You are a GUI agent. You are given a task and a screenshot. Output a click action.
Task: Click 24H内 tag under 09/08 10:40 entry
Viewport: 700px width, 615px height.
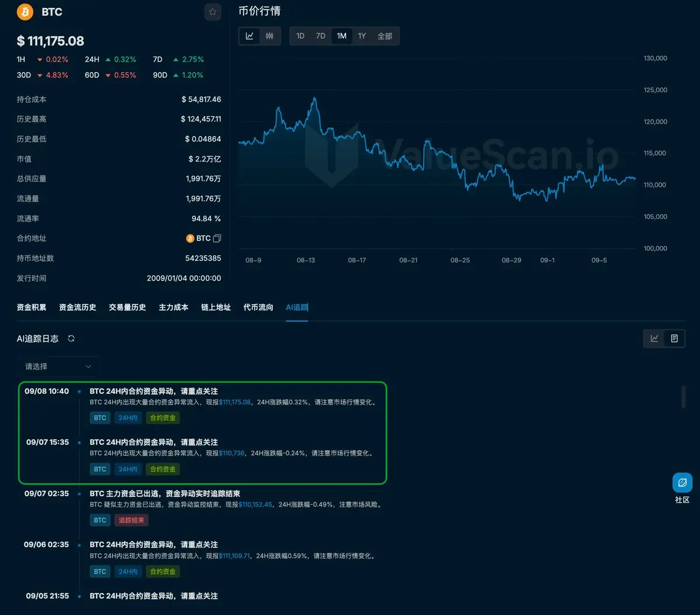click(128, 418)
